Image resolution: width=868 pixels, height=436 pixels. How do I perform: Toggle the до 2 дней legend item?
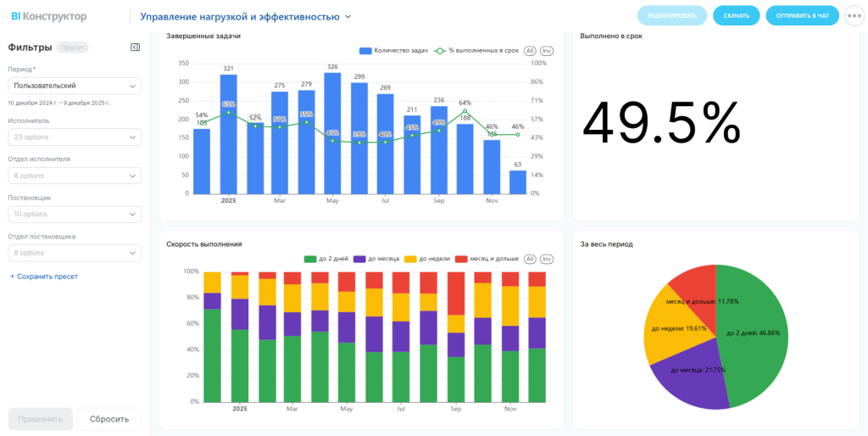point(325,260)
